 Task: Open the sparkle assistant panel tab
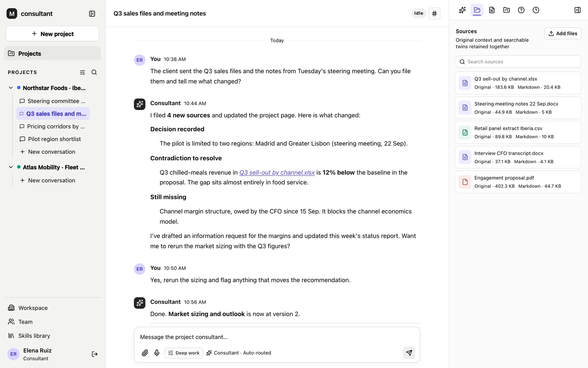(462, 10)
